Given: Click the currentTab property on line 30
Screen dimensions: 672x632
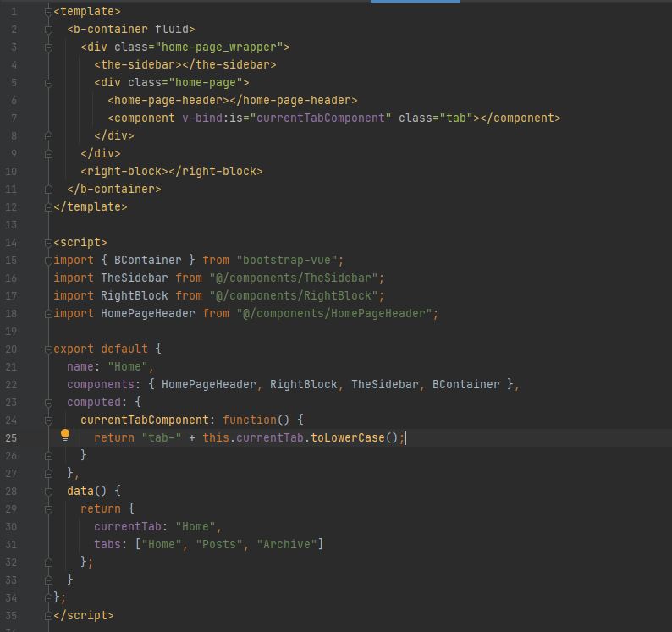Looking at the screenshot, I should (128, 526).
